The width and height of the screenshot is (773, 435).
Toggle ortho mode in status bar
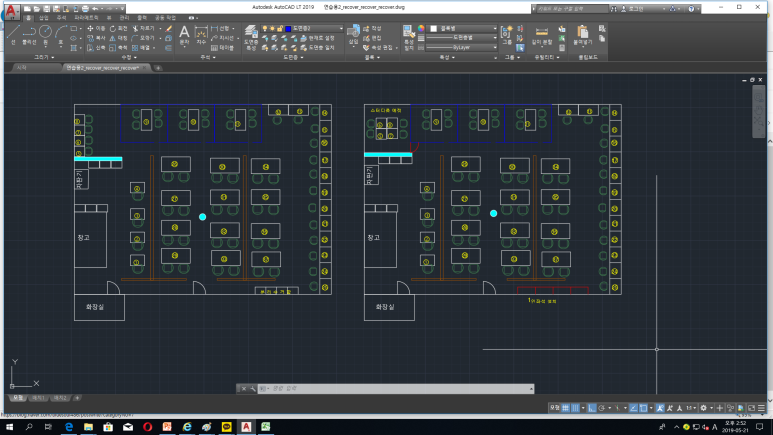(592, 408)
